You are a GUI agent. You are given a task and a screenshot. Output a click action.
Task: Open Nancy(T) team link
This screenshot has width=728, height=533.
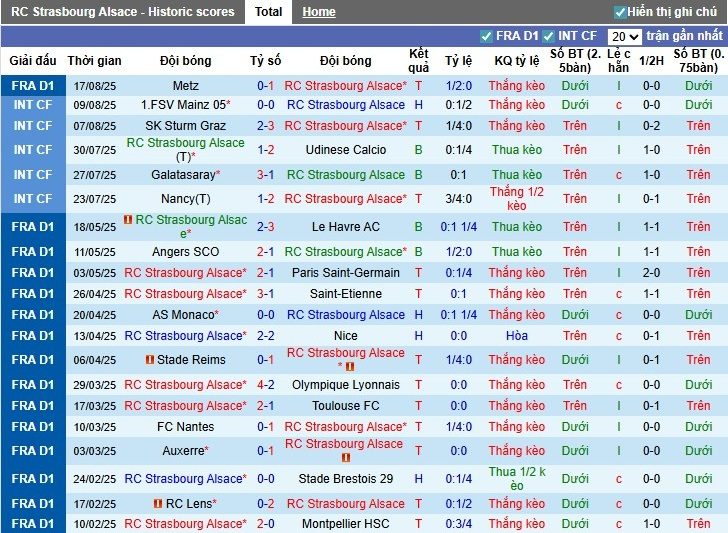185,199
